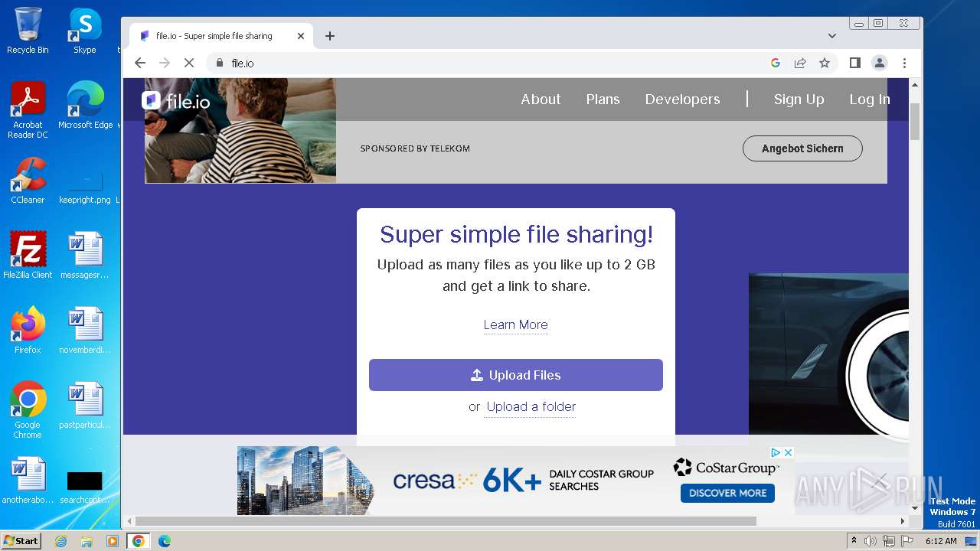
Task: Open File Explorer from the taskbar
Action: [87, 541]
